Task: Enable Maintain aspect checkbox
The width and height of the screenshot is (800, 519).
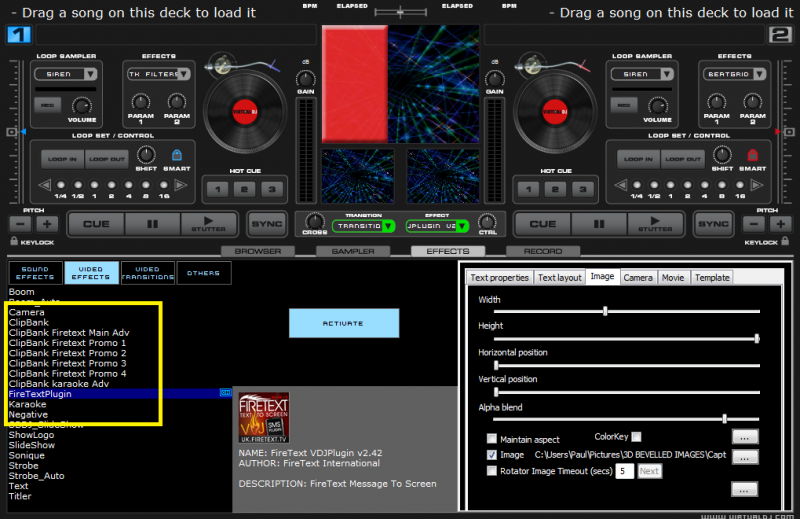Action: pos(492,438)
